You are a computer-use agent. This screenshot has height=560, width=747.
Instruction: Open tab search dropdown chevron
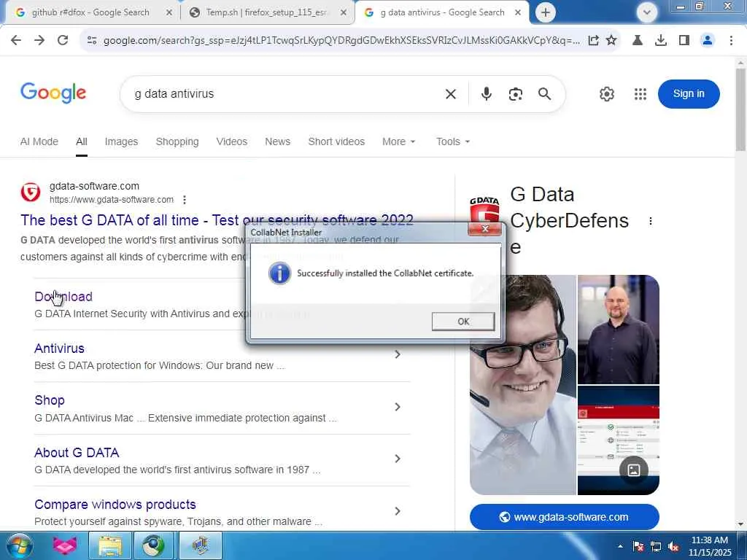click(647, 12)
